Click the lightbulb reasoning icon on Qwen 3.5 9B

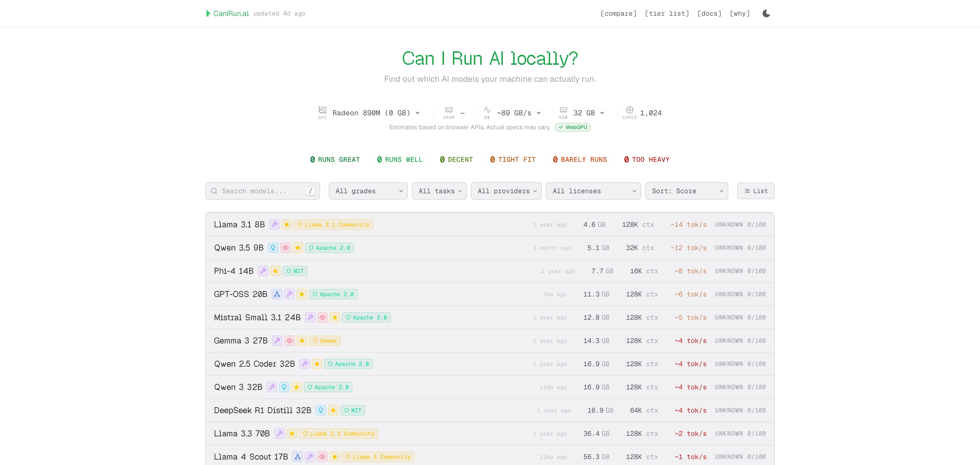pyautogui.click(x=273, y=248)
